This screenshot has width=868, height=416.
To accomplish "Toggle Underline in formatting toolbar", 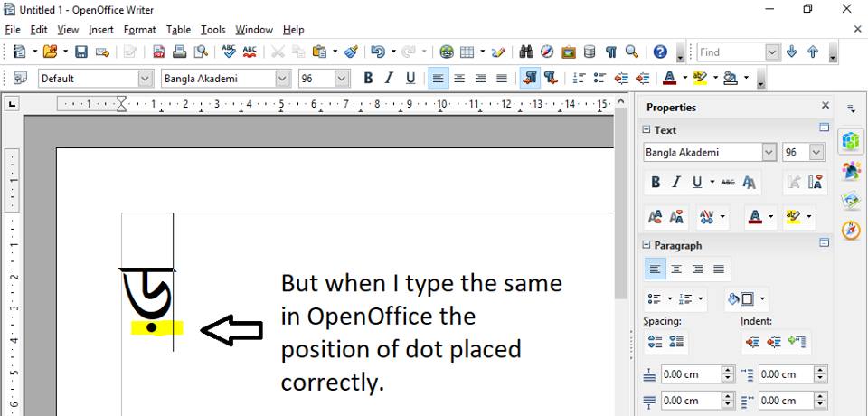I will click(410, 79).
